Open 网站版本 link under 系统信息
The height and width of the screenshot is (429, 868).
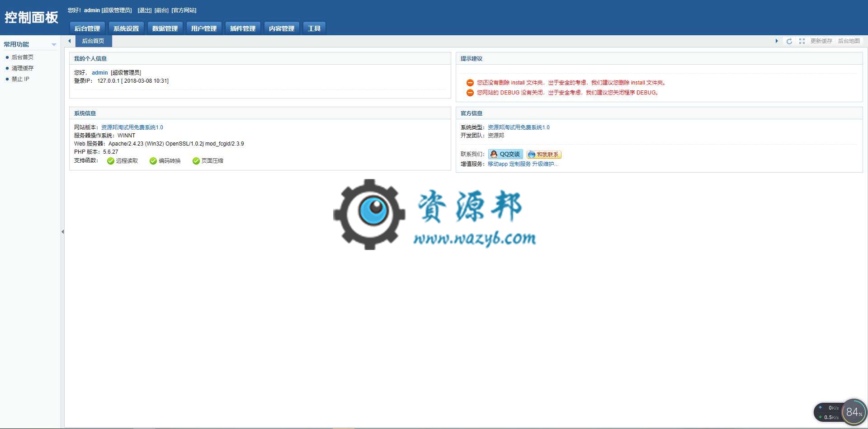pos(132,127)
